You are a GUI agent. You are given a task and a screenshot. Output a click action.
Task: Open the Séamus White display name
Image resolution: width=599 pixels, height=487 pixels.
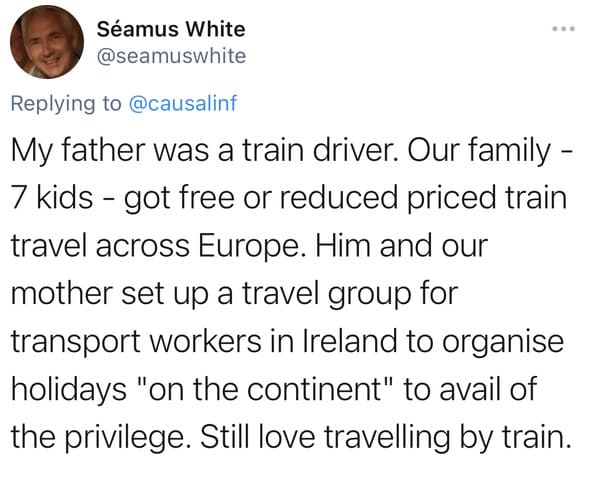[x=171, y=29]
